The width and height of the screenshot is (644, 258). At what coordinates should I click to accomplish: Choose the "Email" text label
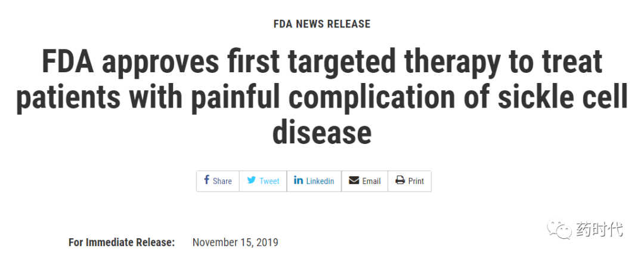tap(371, 181)
